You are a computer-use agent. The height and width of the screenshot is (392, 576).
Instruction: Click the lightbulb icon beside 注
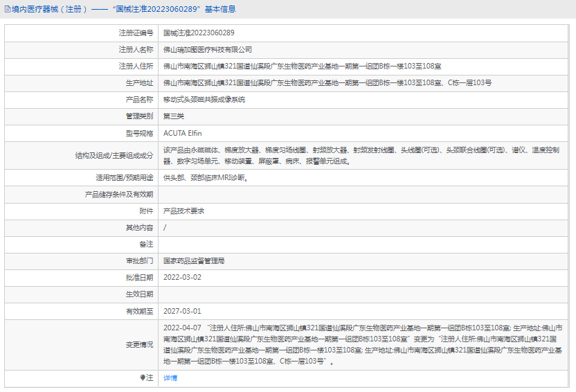[x=143, y=377]
